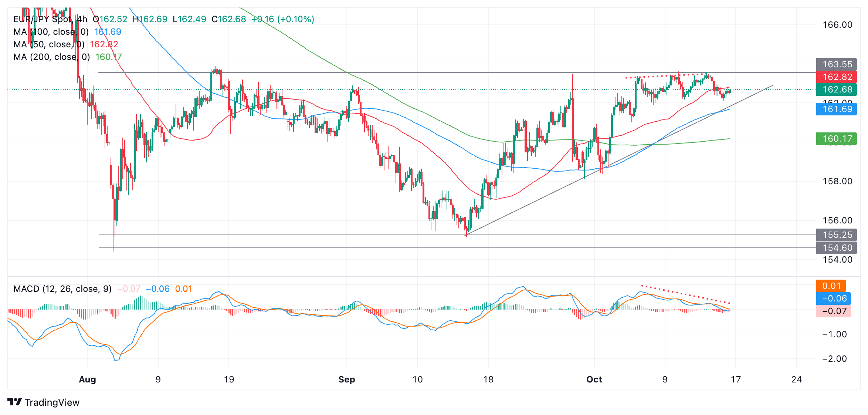Click the 154.60 support level label

(837, 248)
